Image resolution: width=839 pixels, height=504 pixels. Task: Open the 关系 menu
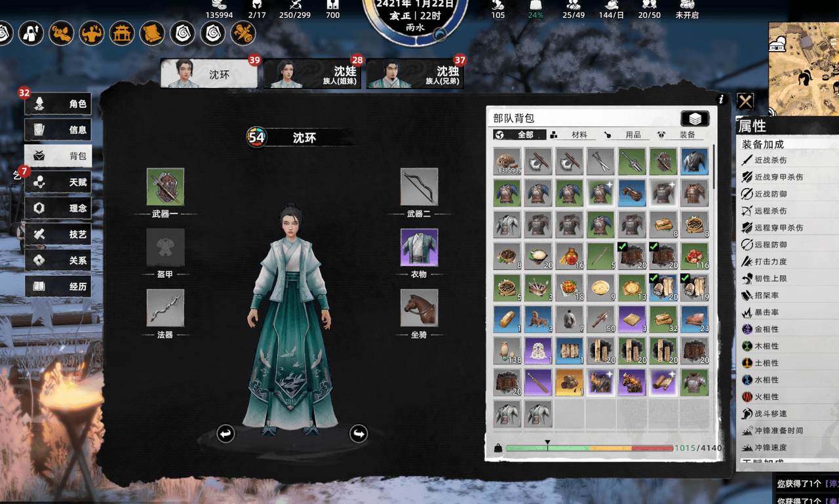[x=58, y=260]
